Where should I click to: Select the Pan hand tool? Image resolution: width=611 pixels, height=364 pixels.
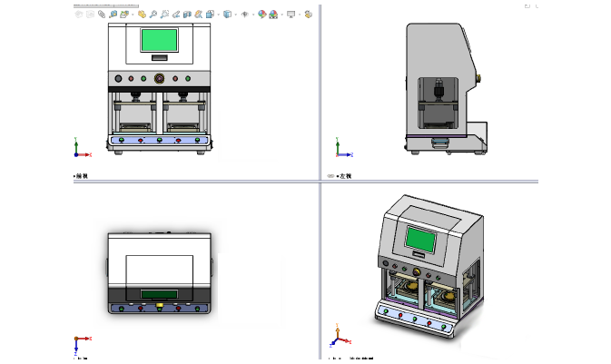[141, 15]
